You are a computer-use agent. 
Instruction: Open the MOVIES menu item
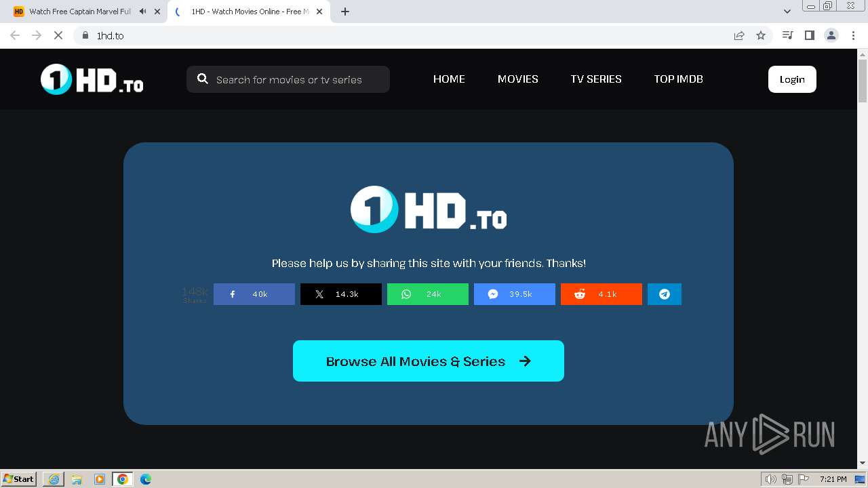[x=518, y=79]
